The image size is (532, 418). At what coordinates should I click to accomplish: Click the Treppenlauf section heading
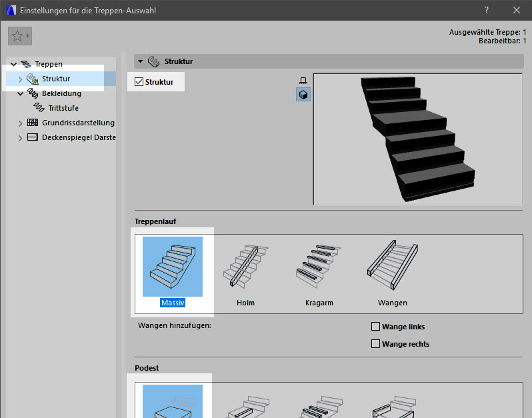pyautogui.click(x=155, y=221)
